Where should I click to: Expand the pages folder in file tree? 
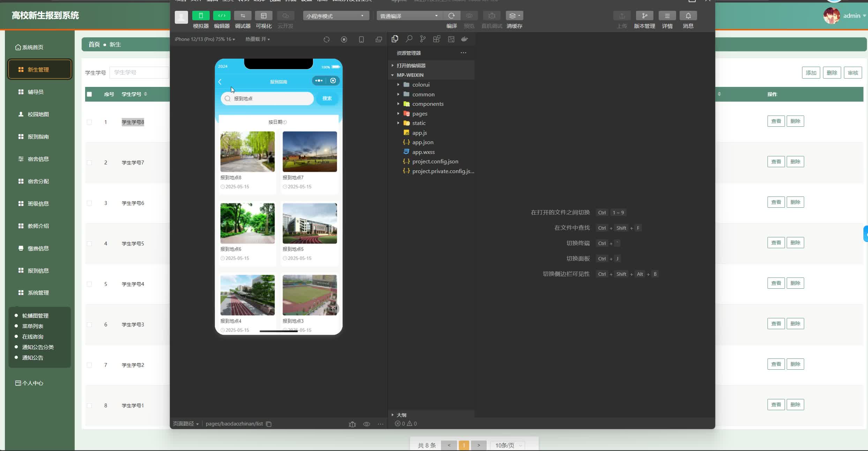pos(419,113)
